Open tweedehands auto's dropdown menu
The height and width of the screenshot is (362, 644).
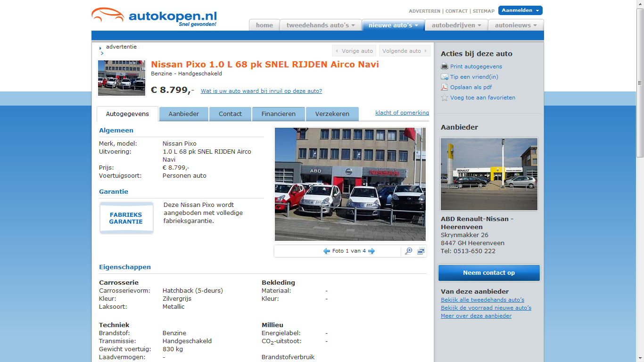(x=321, y=25)
